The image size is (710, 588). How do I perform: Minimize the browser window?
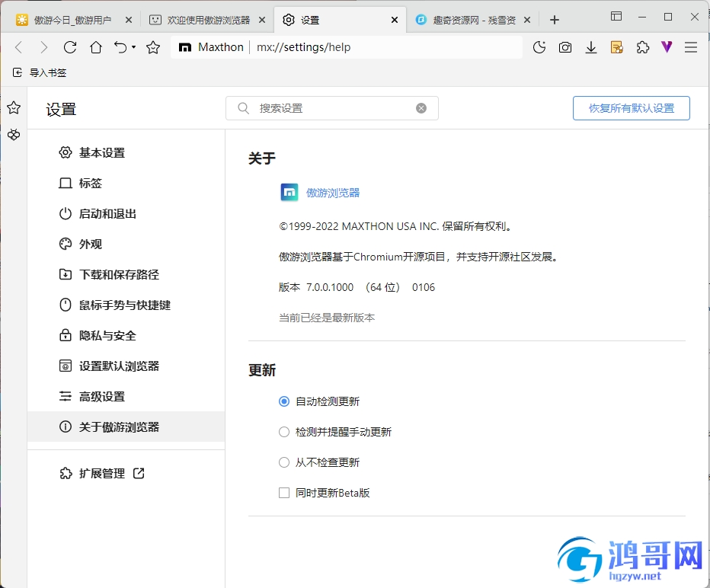(641, 17)
